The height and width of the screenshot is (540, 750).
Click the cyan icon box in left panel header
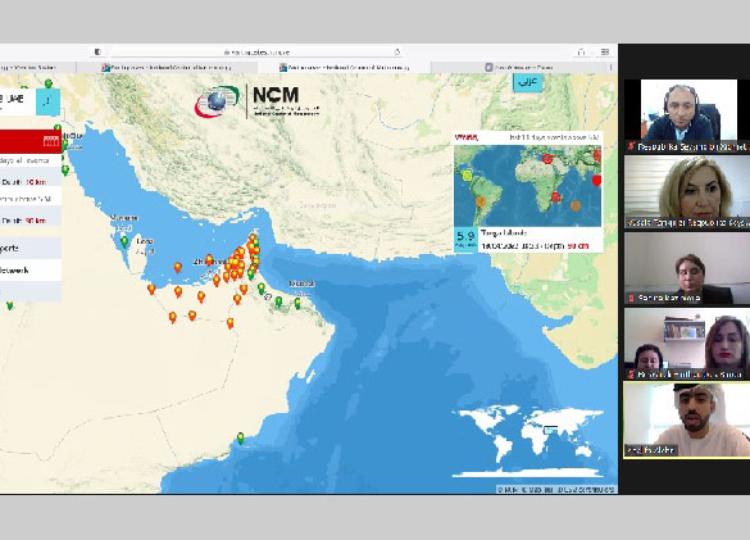47,101
